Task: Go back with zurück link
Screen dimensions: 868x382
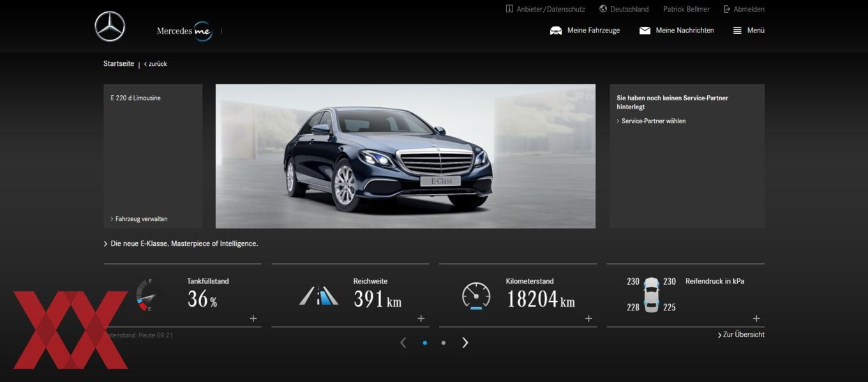Action: coord(156,64)
